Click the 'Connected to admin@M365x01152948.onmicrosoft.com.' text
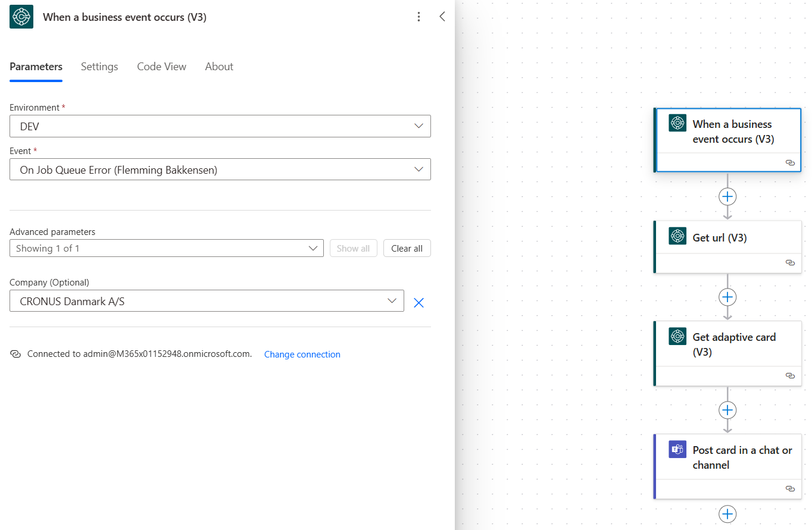 (139, 354)
